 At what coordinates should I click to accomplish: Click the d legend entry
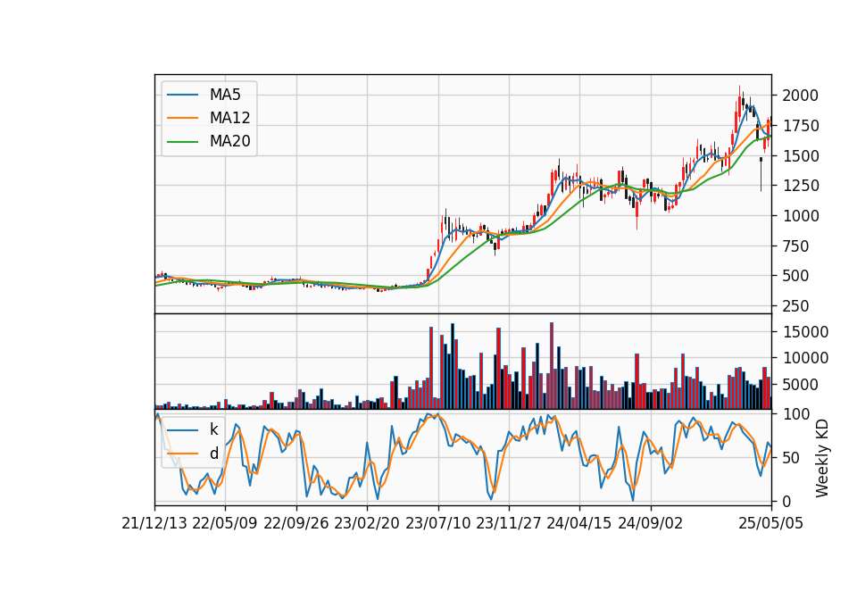(213, 454)
